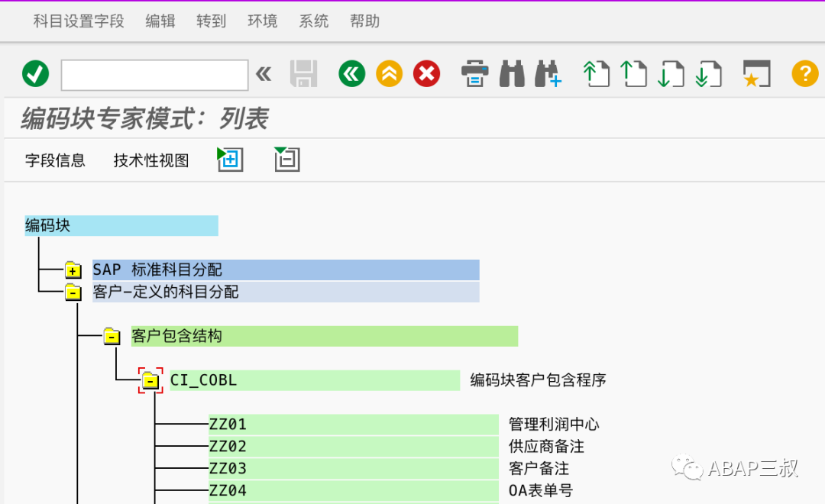Click the 管理利润中心 description text
The height and width of the screenshot is (504, 825).
(554, 424)
